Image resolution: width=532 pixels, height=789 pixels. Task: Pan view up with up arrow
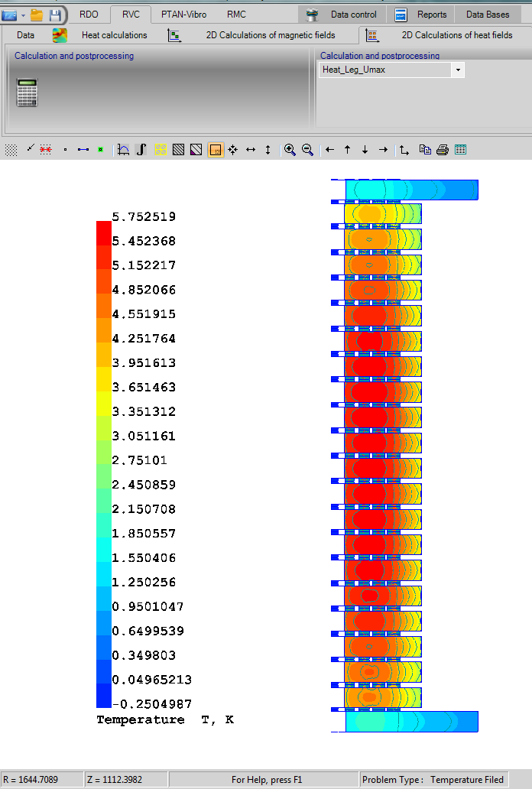(x=347, y=149)
